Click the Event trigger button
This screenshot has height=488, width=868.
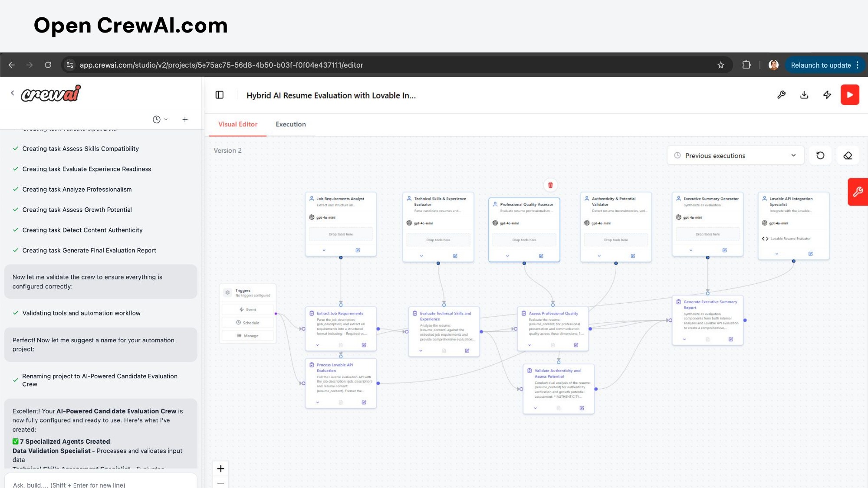[248, 310]
